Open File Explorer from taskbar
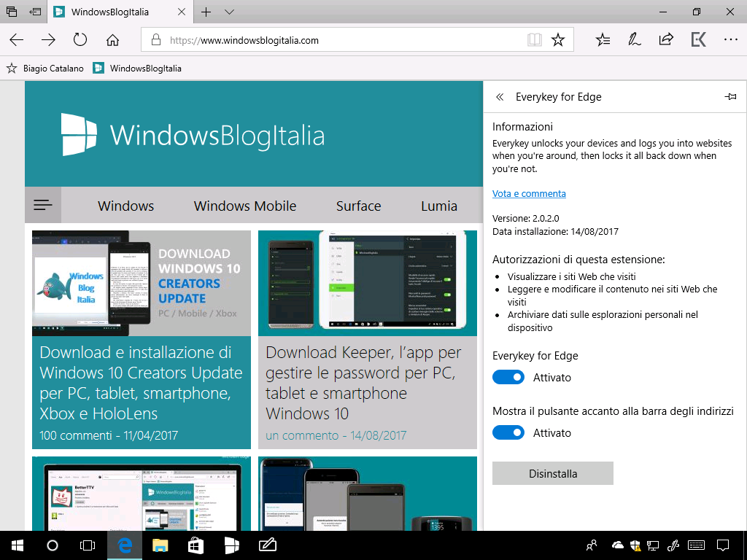Screen dimensions: 747x560 pos(160,545)
